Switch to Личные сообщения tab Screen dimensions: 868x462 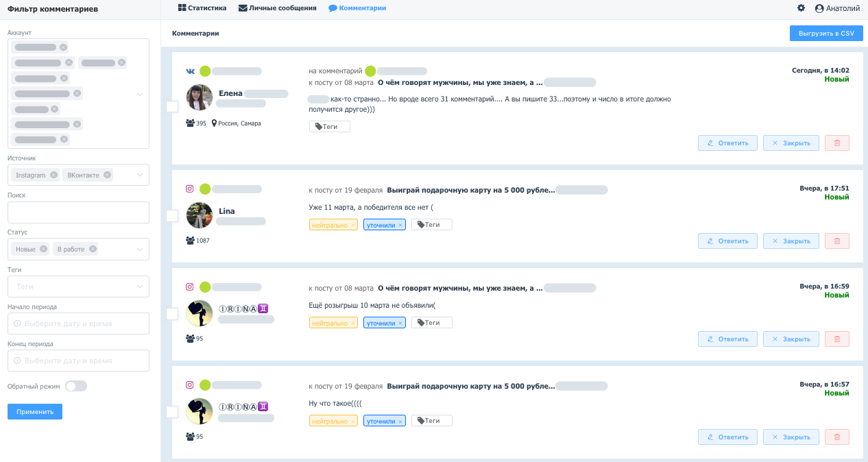coord(277,8)
